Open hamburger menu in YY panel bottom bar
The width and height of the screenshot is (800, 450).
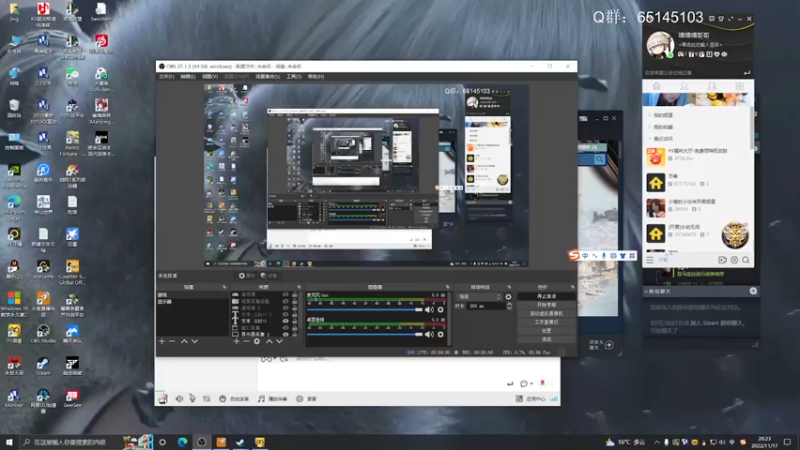coord(650,260)
